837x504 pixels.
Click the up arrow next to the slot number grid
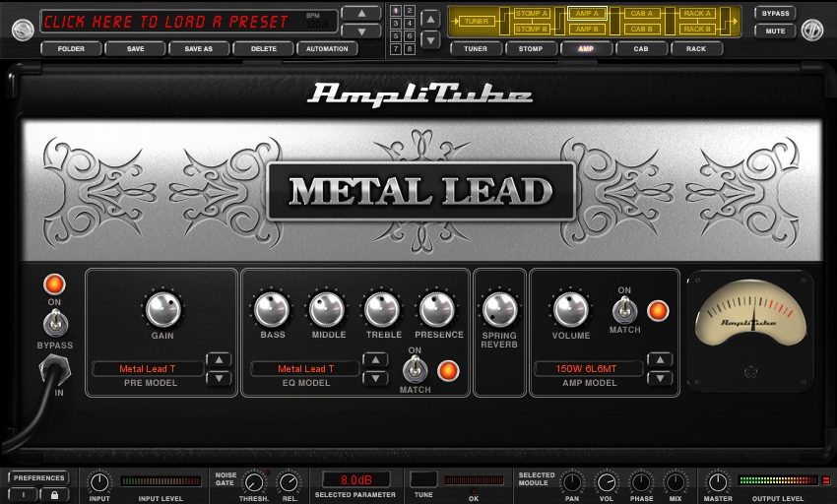point(430,20)
